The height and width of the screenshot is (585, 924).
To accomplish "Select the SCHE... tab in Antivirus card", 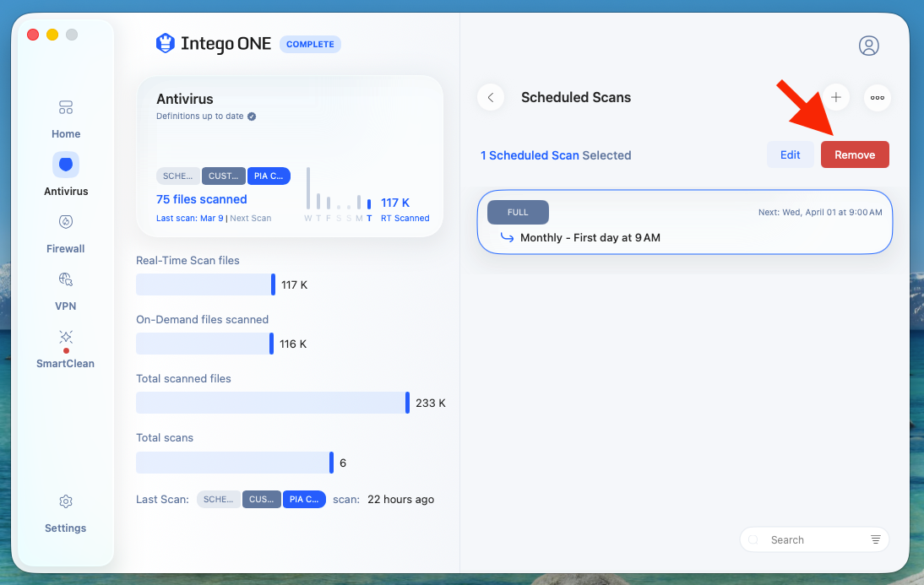I will (178, 176).
